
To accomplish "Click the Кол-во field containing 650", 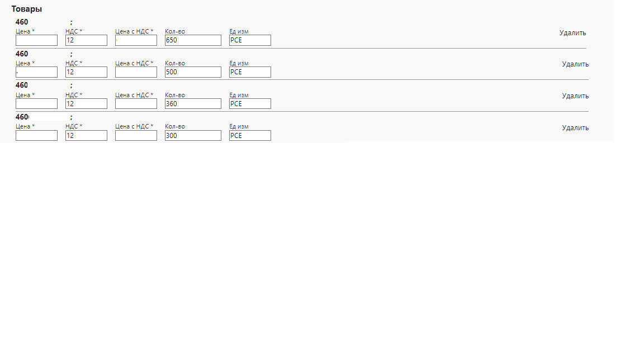I will pos(193,41).
